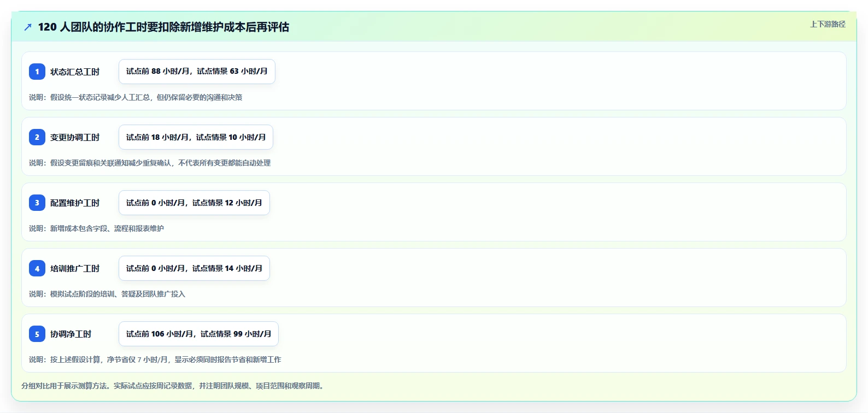Click the note stating 净节省仅 7 小时/月

point(155,359)
